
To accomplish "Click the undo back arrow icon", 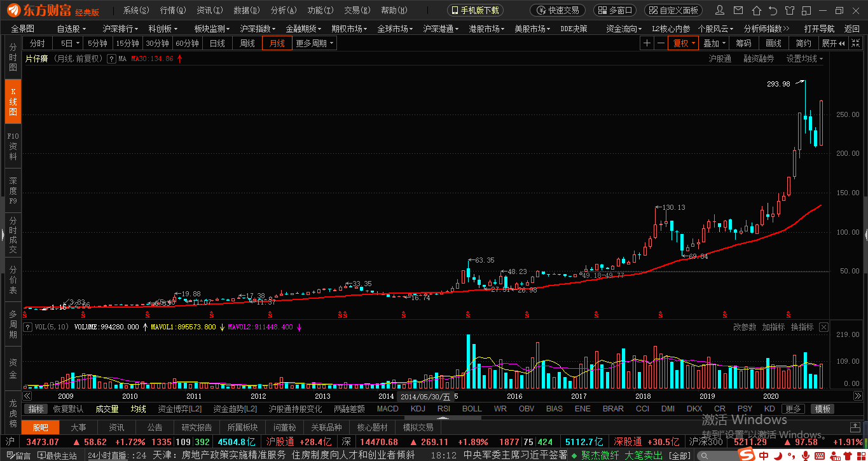I will click(773, 10).
